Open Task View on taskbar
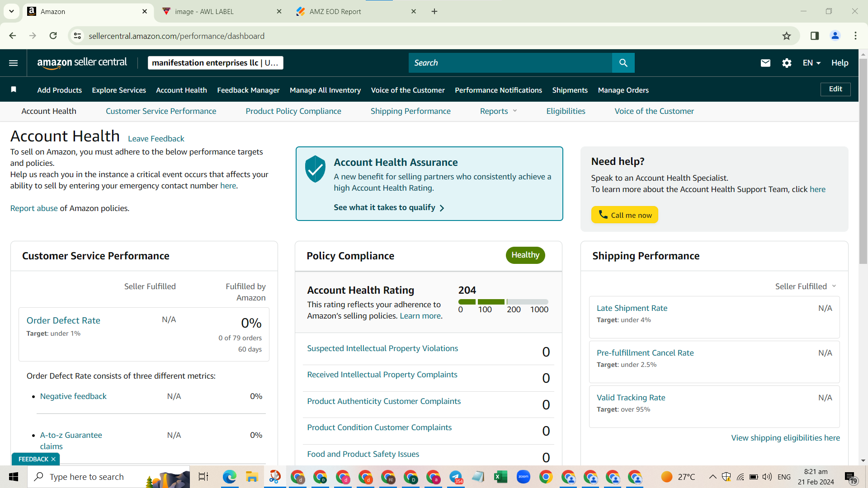Image resolution: width=868 pixels, height=488 pixels. coord(203,477)
